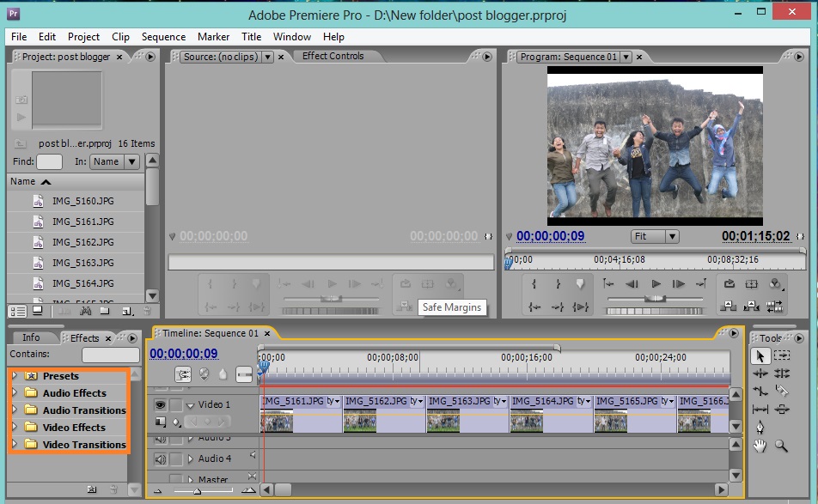Expand the Presets folder
The height and width of the screenshot is (504, 818).
tap(15, 375)
